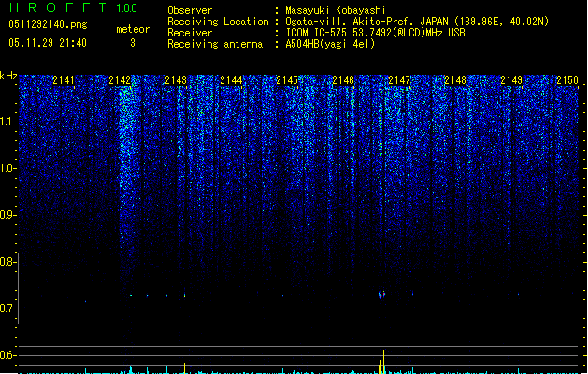Click the date stamp 05.11.29 21:40

click(x=48, y=43)
